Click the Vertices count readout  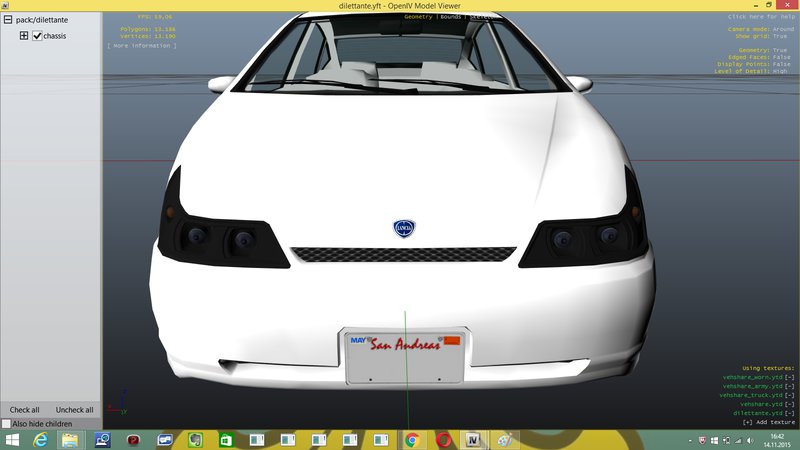point(148,36)
